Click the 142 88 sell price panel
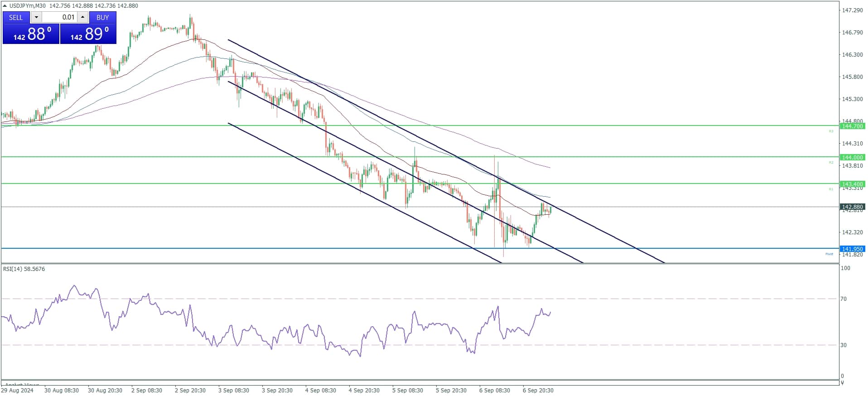868x396 pixels. click(31, 34)
